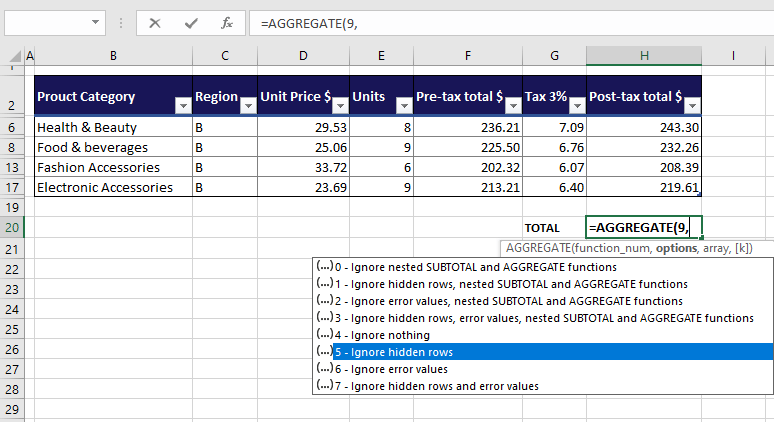The height and width of the screenshot is (422, 774).
Task: Open Insert Function fx dialog
Action: pos(227,22)
